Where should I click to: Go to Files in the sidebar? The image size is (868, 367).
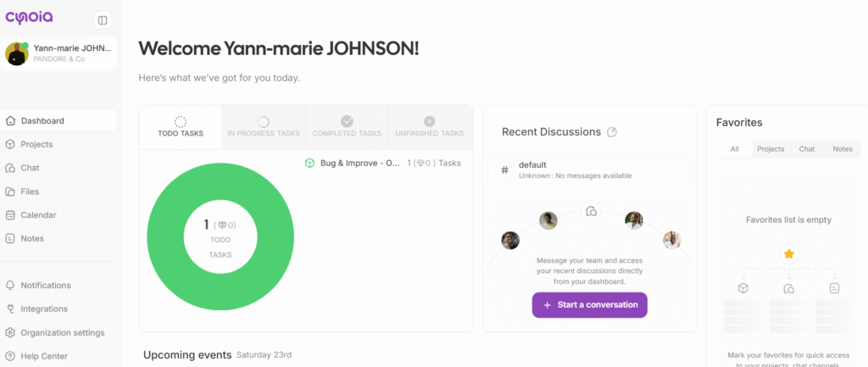click(30, 192)
